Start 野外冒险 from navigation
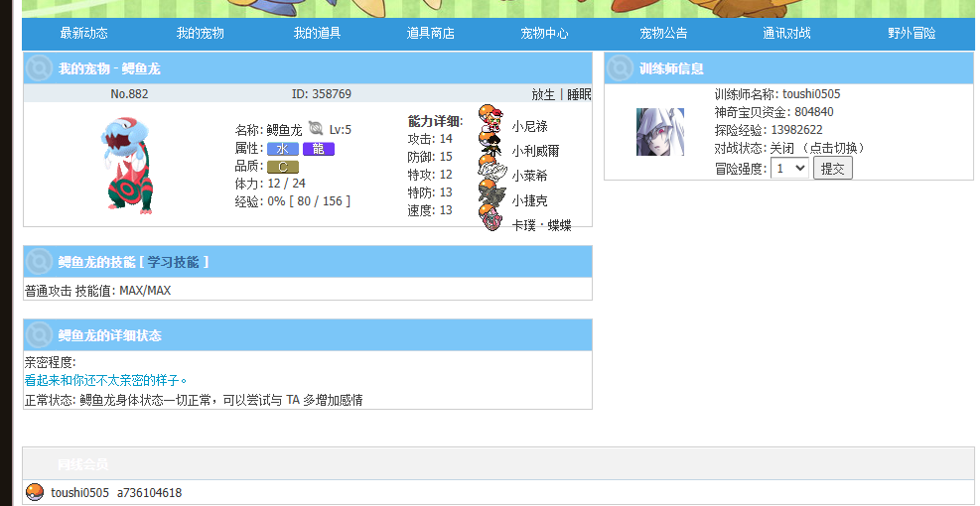Viewport: 980px width, 506px height. click(911, 33)
